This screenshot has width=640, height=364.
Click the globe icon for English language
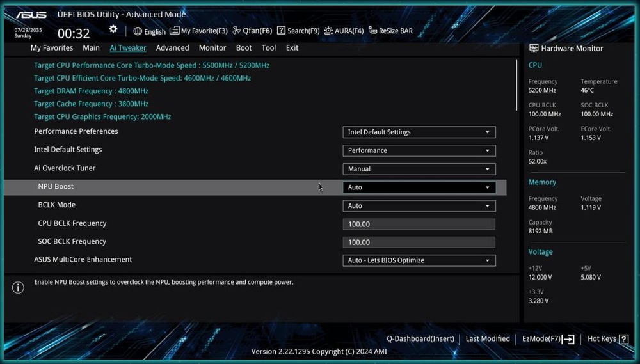coord(138,31)
